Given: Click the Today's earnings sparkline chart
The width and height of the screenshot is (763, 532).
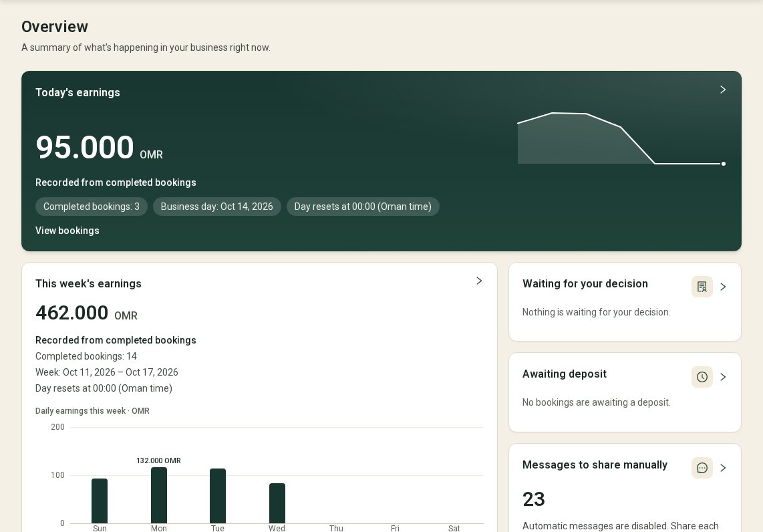Looking at the screenshot, I should point(621,139).
